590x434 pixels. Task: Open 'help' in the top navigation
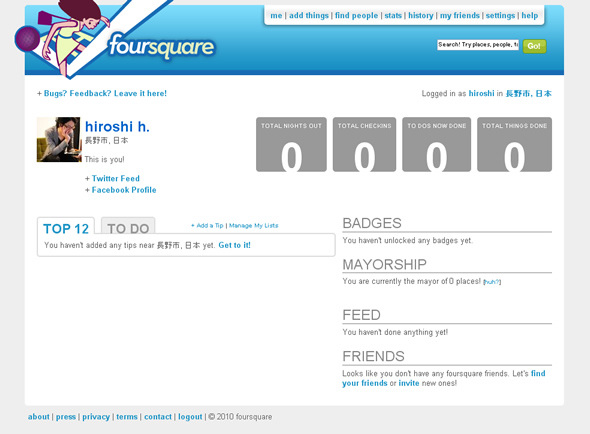tap(529, 15)
